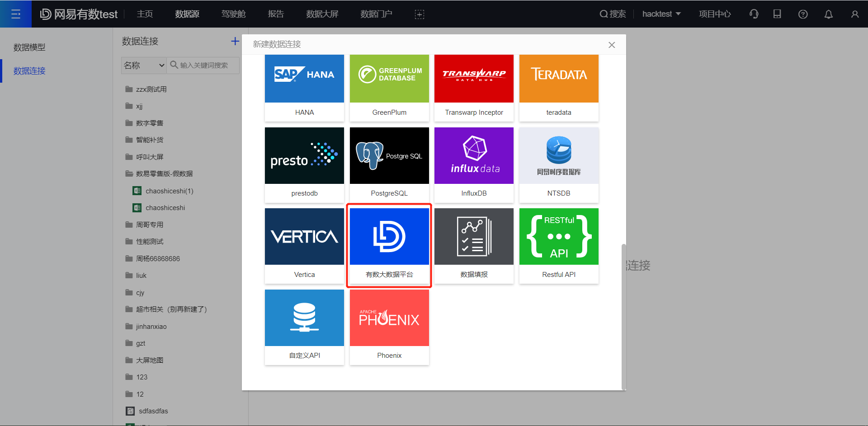Open 项目中心
Screen dimensions: 868x426
715,14
